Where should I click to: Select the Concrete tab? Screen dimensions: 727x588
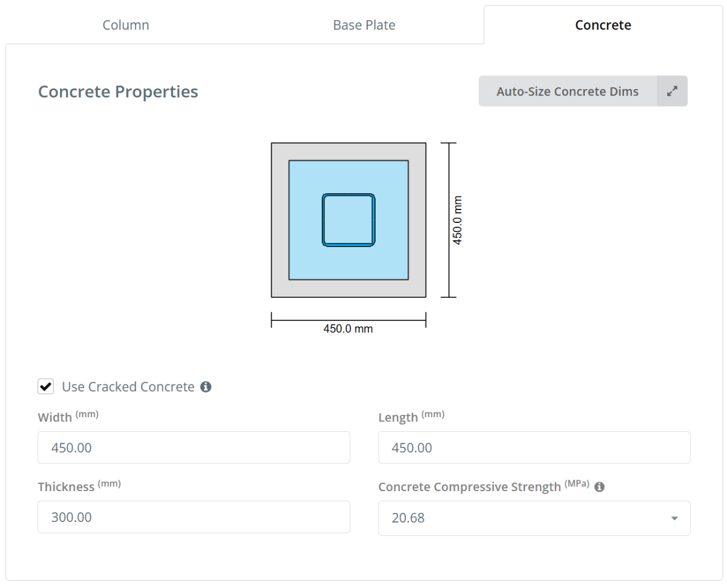(603, 25)
